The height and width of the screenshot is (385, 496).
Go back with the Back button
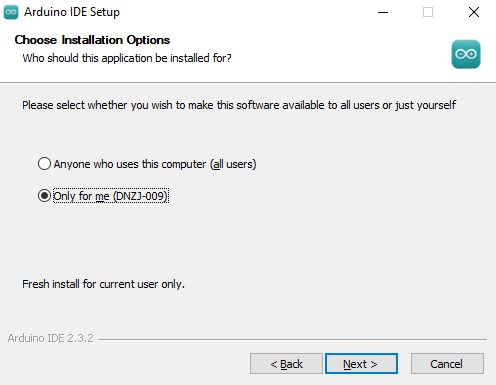tap(286, 364)
